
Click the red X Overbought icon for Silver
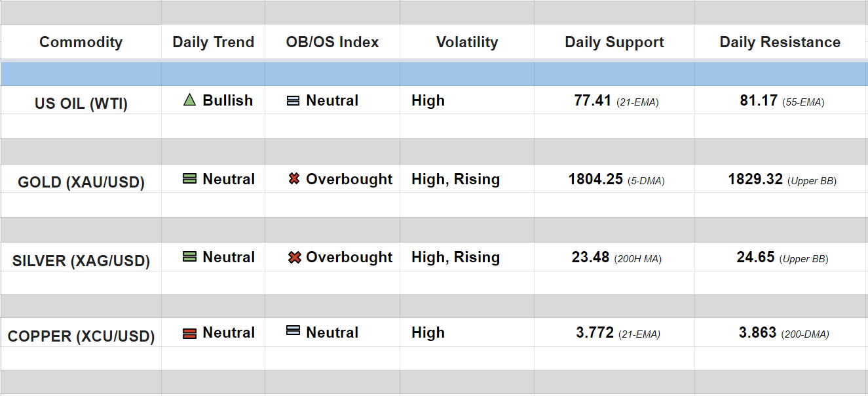(294, 258)
